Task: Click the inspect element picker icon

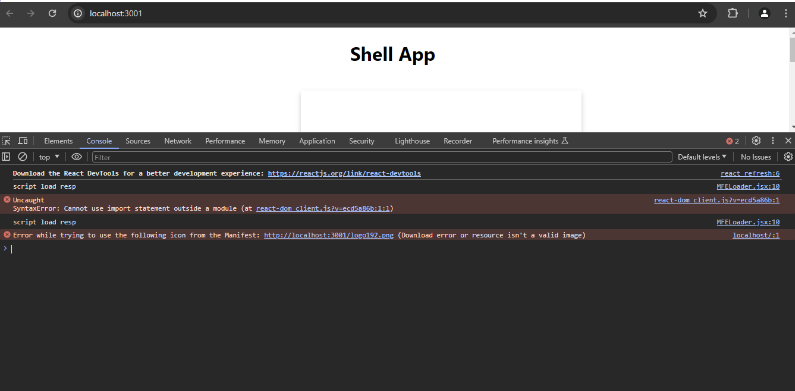Action: [6, 141]
